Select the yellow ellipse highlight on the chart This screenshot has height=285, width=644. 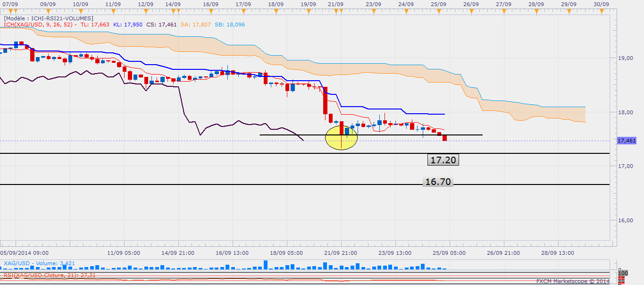pos(342,135)
